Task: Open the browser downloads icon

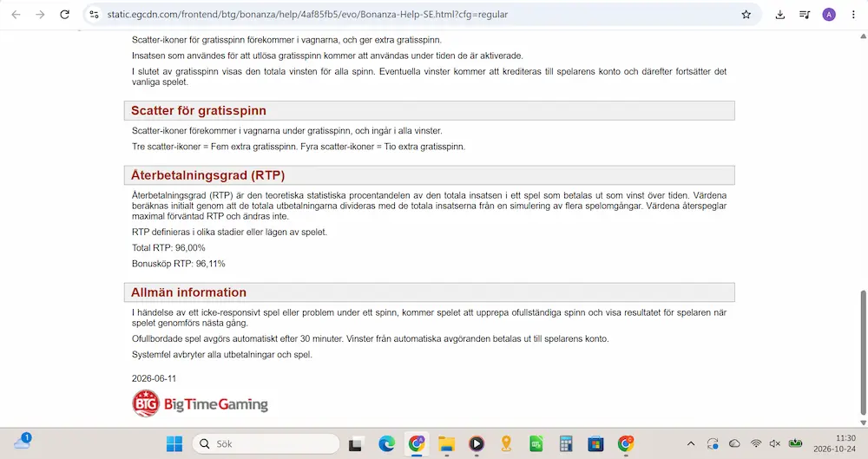Action: (780, 15)
